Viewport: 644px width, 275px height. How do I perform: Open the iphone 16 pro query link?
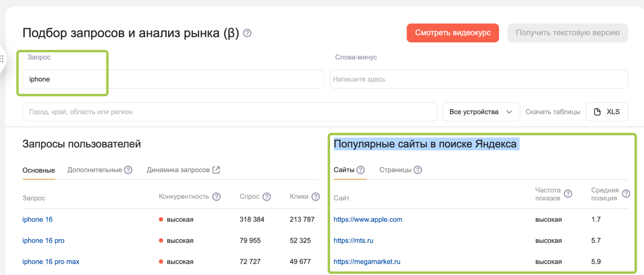point(43,241)
